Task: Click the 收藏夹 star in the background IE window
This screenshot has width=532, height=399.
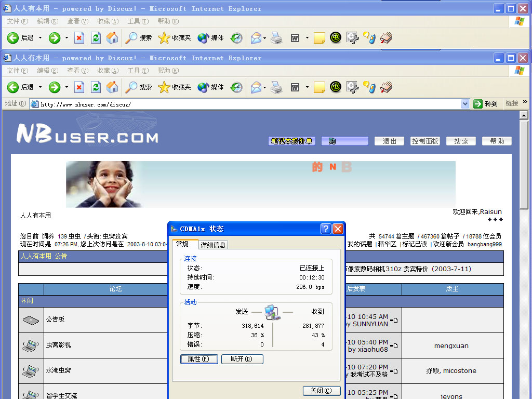Action: click(x=164, y=37)
